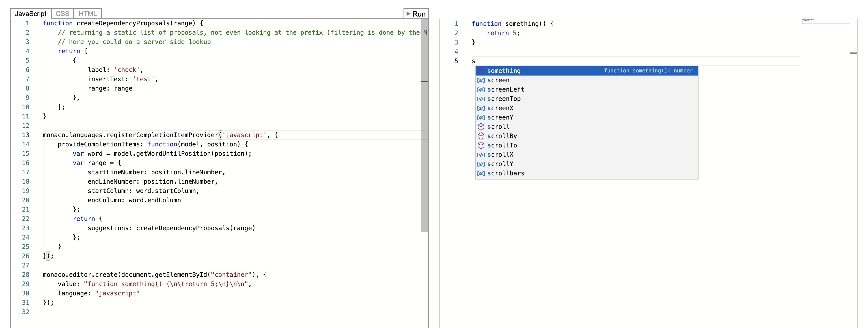Click the play triangle icon on Run

click(x=409, y=14)
